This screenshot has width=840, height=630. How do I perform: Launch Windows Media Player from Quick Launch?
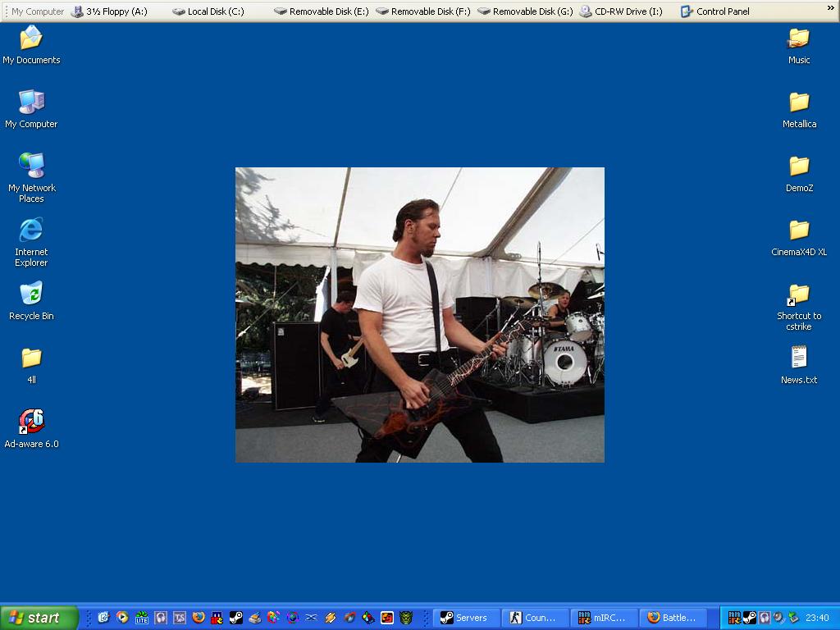122,618
